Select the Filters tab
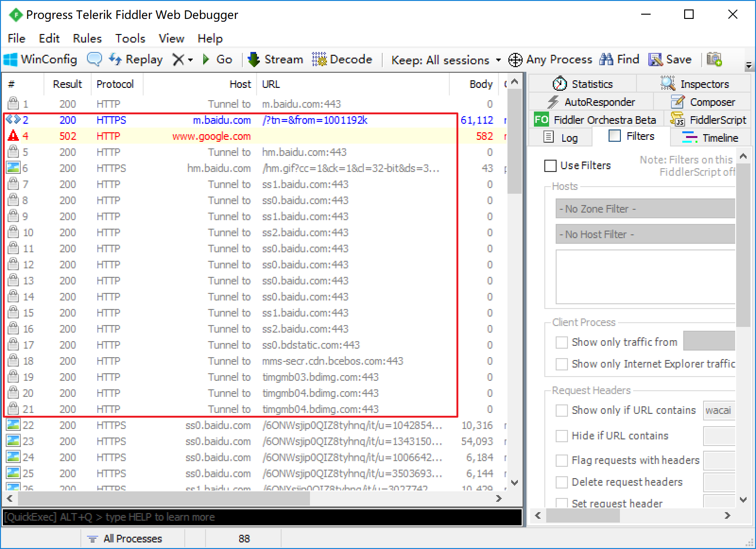The image size is (756, 549). (x=631, y=136)
